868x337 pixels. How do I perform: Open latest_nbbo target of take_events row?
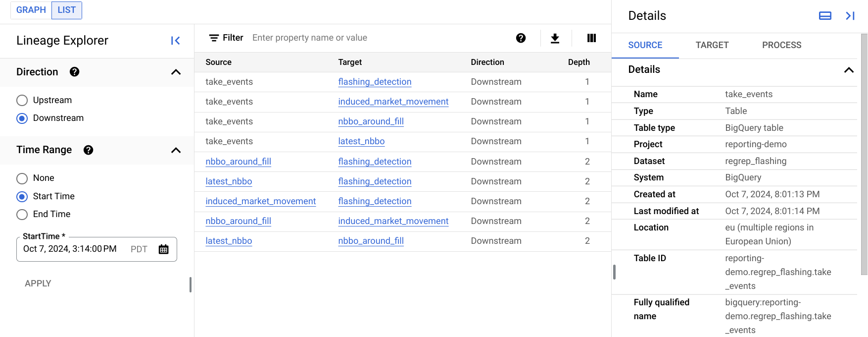[x=361, y=141]
